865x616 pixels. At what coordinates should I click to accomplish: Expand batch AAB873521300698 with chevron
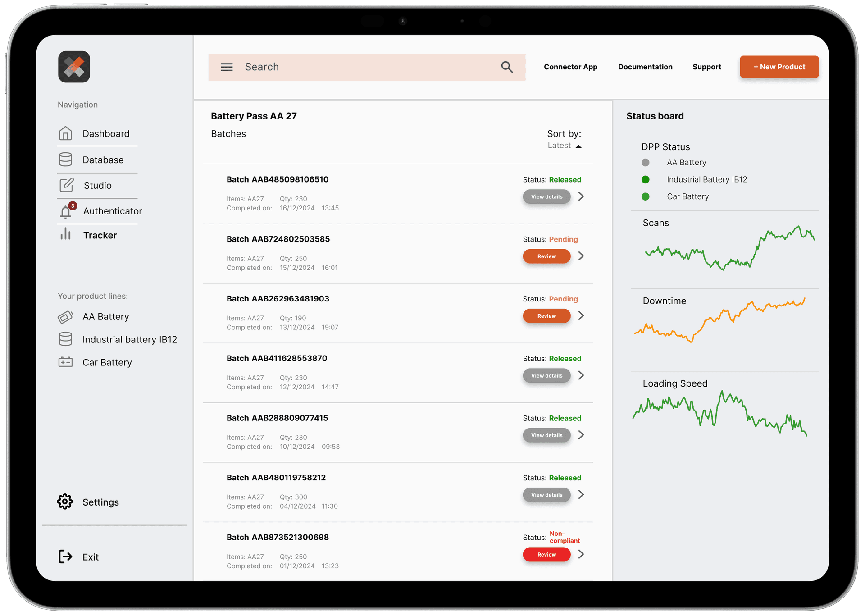coord(581,554)
